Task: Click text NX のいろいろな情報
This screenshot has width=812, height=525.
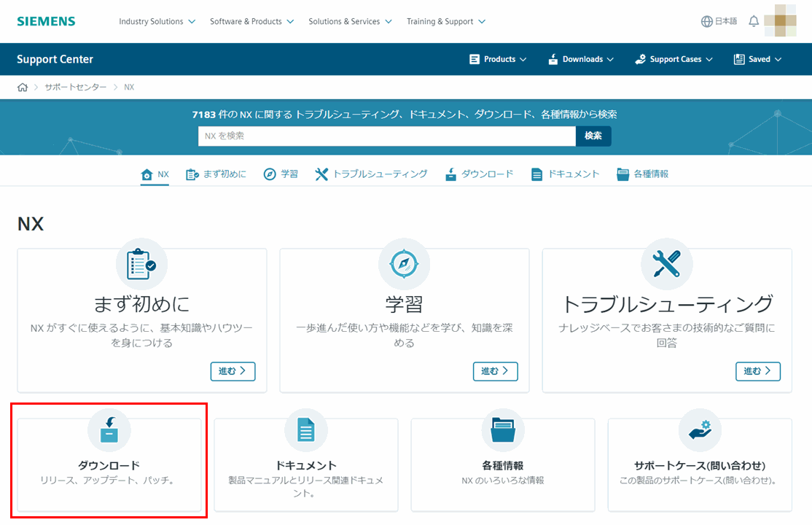Action: click(503, 481)
